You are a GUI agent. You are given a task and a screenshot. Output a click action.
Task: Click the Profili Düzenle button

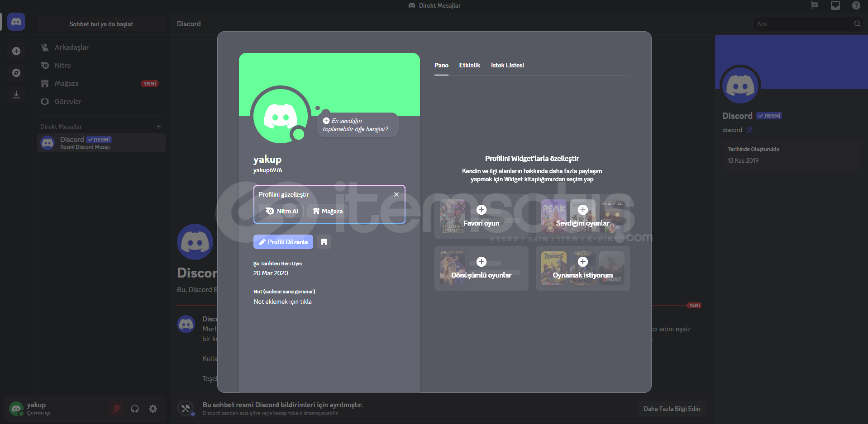[x=283, y=242]
